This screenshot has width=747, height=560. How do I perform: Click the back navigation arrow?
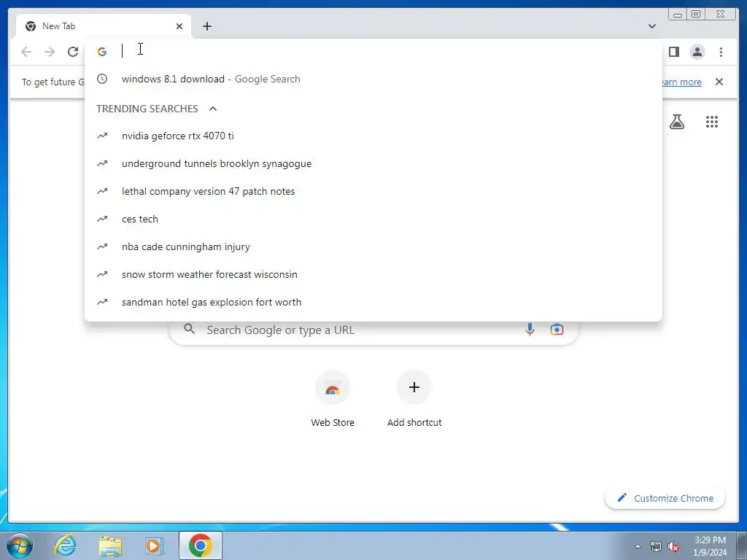coord(26,52)
